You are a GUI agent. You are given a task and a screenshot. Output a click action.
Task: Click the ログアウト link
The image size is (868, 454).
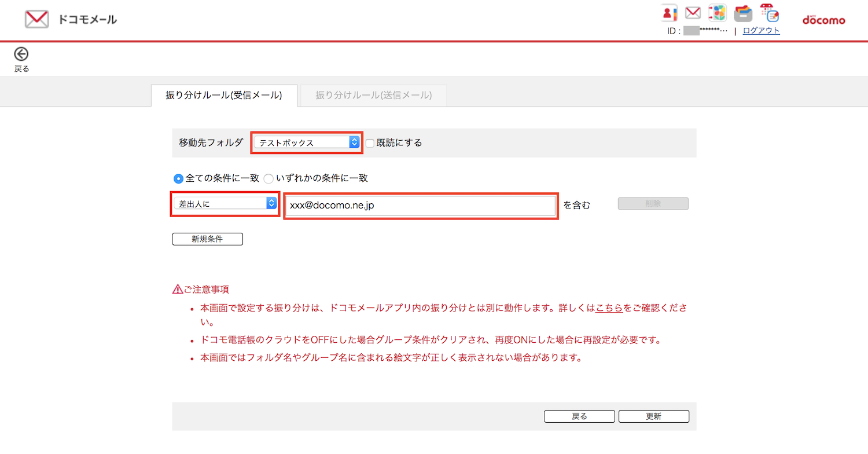point(761,31)
